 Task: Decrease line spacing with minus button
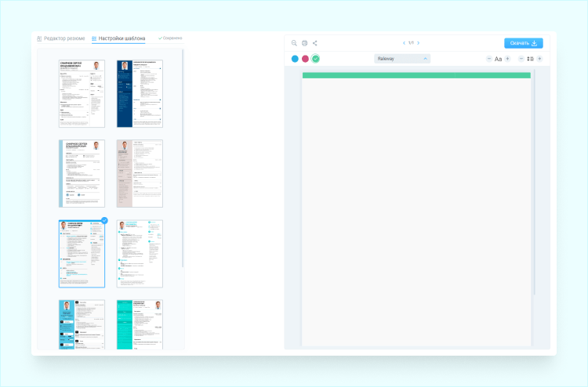point(521,59)
